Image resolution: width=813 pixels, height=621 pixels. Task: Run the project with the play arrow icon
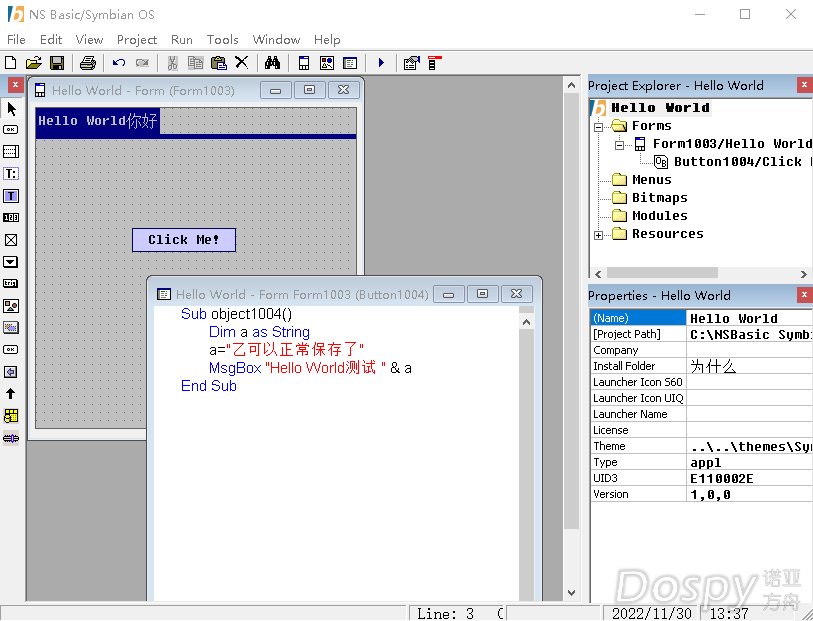coord(381,63)
